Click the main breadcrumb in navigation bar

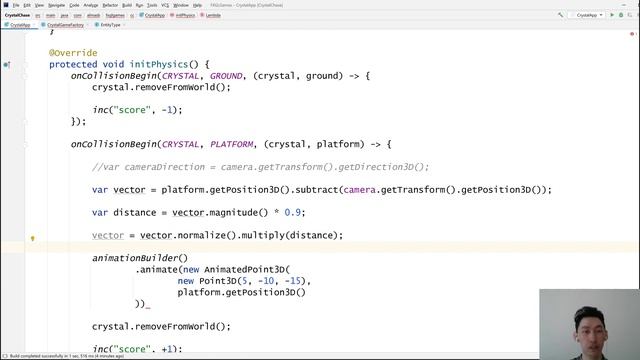[51, 15]
